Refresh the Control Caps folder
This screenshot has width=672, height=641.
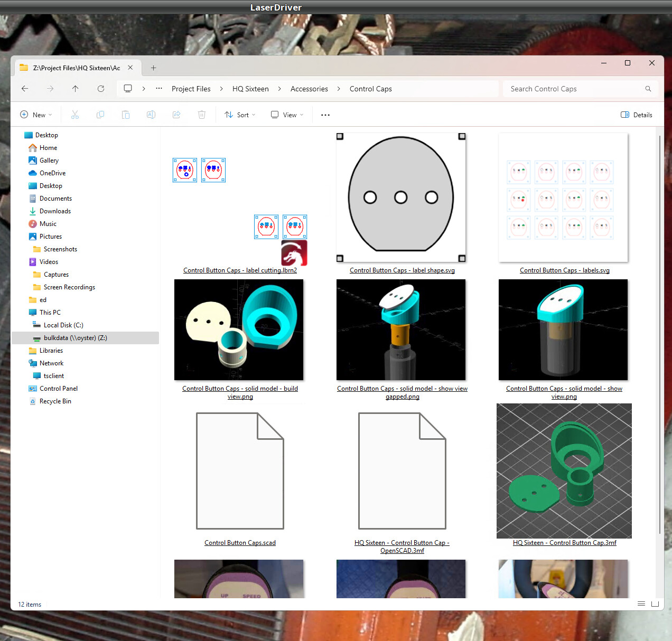[101, 89]
